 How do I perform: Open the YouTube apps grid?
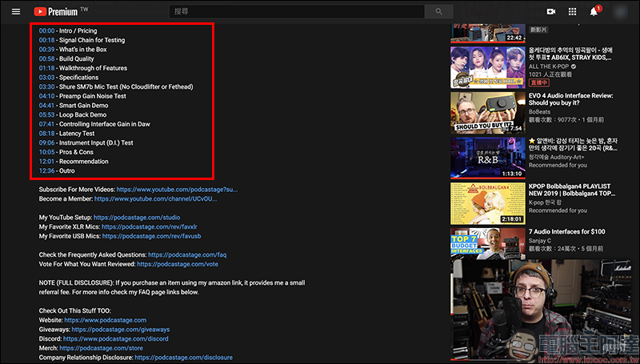click(573, 11)
